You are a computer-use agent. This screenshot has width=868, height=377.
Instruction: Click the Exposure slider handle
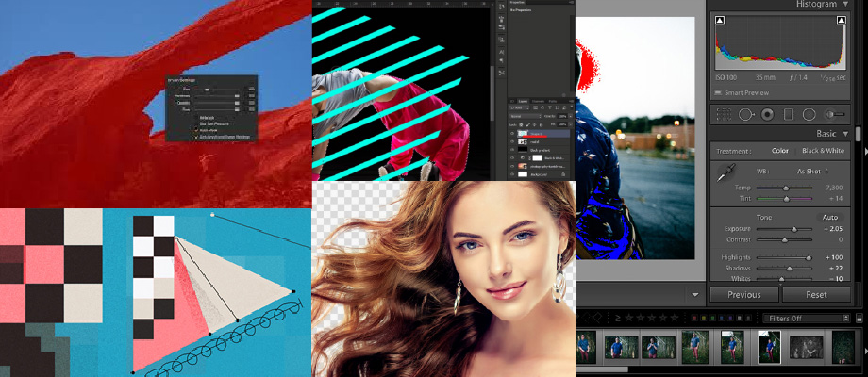tap(794, 228)
